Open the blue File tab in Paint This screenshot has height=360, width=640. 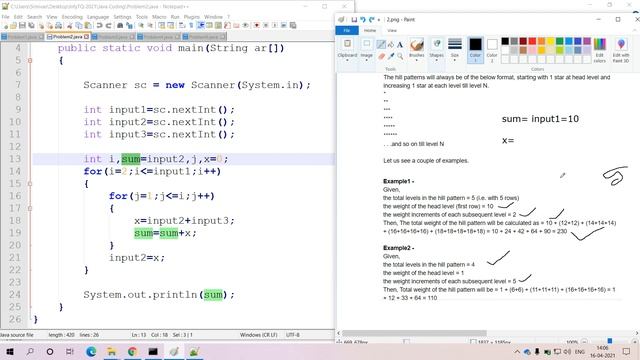click(347, 31)
